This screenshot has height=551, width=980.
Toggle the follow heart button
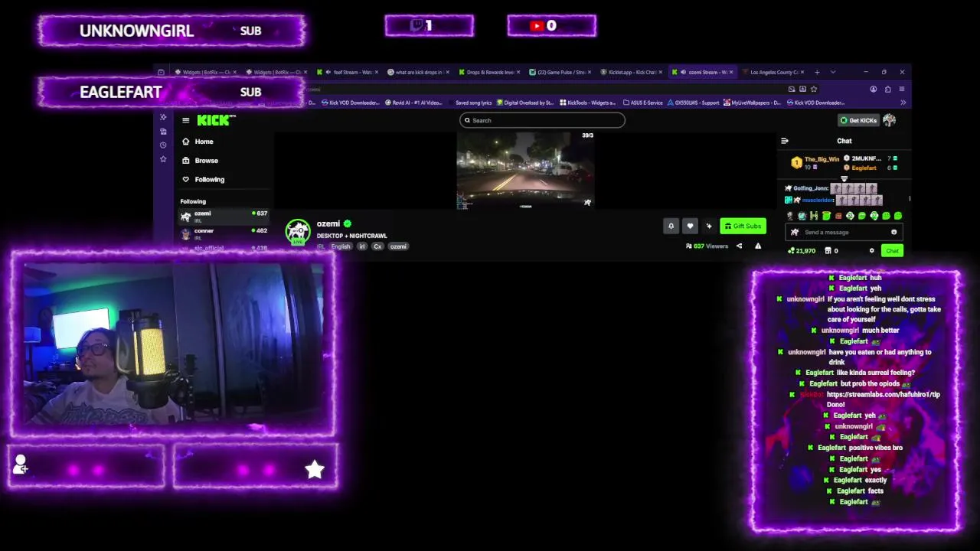[x=690, y=226]
